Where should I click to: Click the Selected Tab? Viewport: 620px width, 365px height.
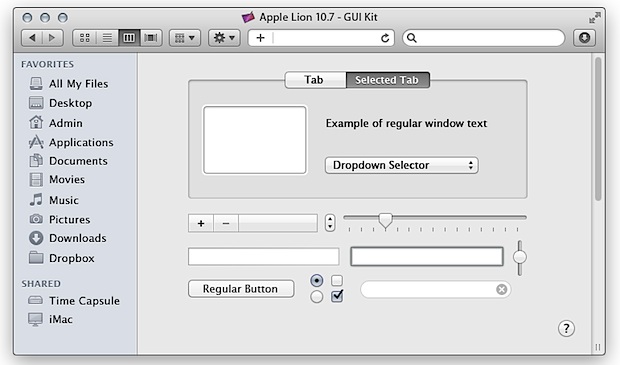(388, 80)
